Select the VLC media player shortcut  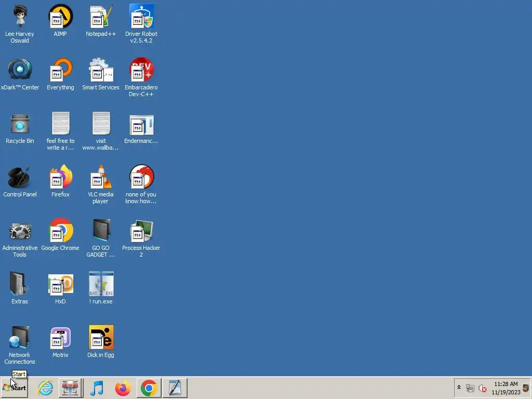click(x=101, y=185)
